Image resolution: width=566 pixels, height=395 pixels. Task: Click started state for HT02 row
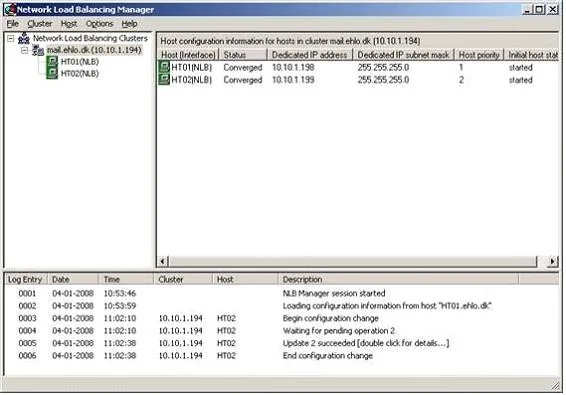click(521, 80)
